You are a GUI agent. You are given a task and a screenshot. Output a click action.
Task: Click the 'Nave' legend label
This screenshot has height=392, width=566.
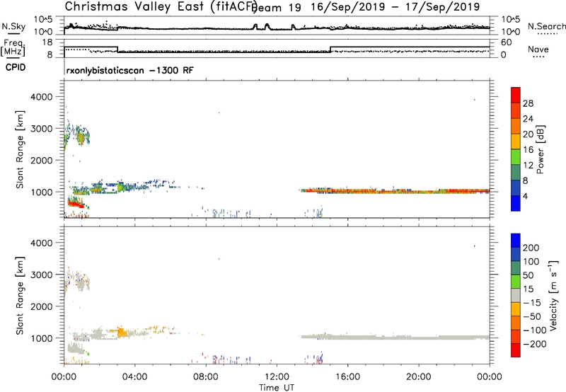538,49
